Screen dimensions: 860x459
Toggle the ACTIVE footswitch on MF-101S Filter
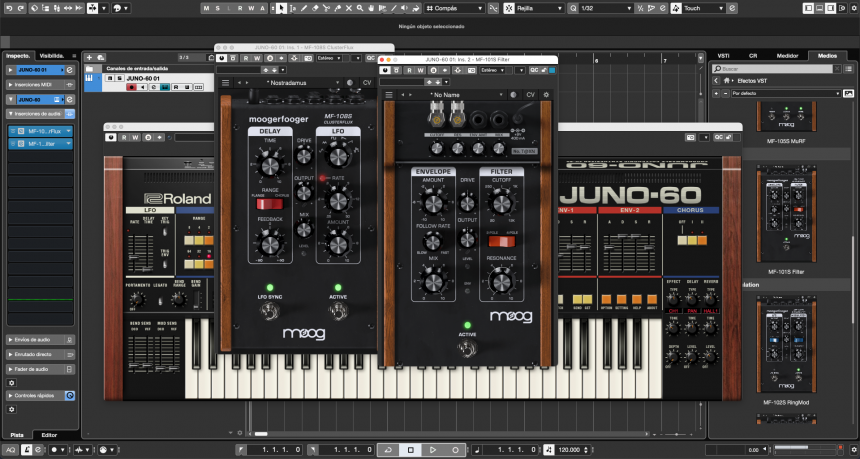point(467,347)
